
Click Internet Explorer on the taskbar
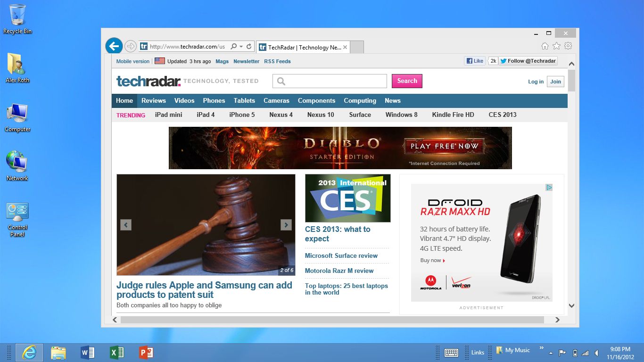click(29, 352)
